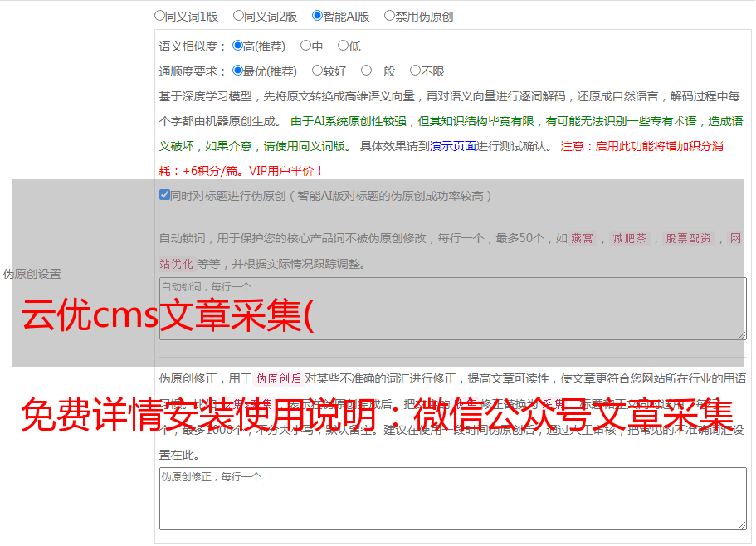
Task: Choose 不限 for 通顺度要求
Action: coord(415,71)
